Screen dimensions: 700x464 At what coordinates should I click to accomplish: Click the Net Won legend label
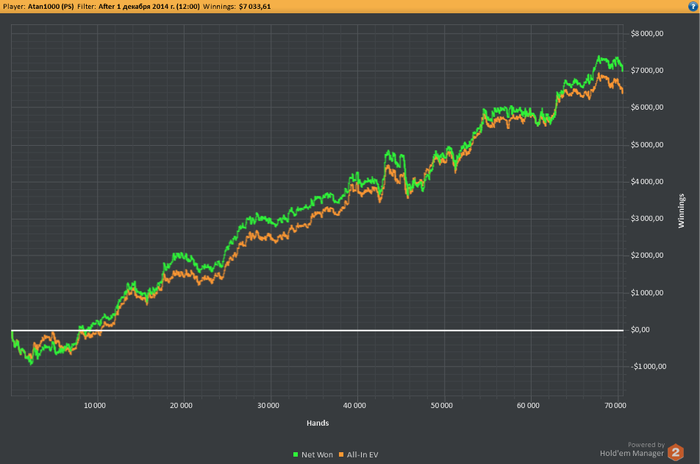[317, 455]
